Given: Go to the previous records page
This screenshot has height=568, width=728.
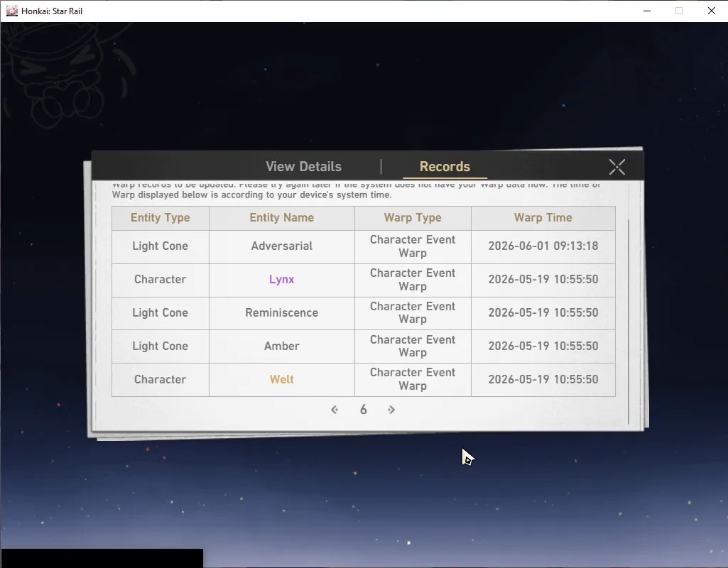Looking at the screenshot, I should [x=335, y=409].
